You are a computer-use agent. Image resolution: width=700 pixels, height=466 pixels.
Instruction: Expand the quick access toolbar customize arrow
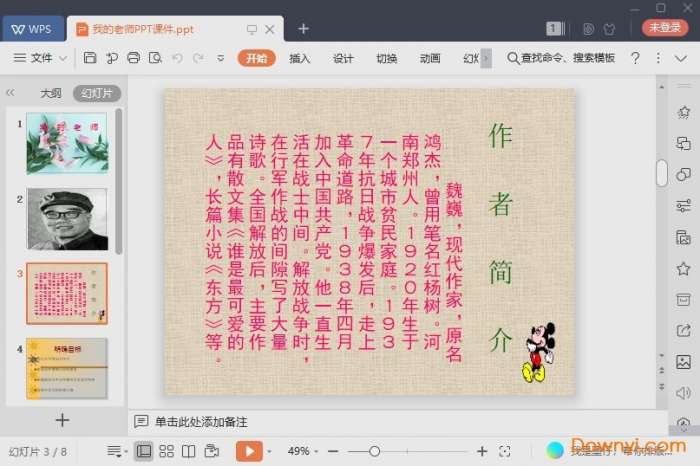(x=221, y=58)
